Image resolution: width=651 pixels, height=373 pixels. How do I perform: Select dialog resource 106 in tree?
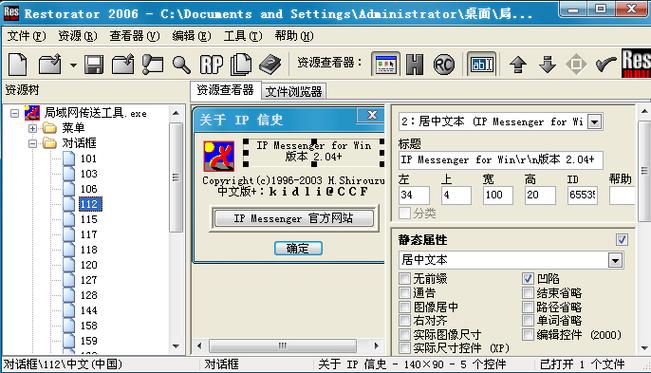(x=88, y=189)
